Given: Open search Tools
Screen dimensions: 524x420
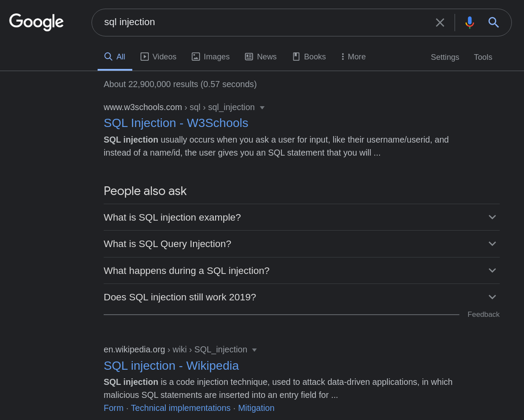Looking at the screenshot, I should coord(483,57).
